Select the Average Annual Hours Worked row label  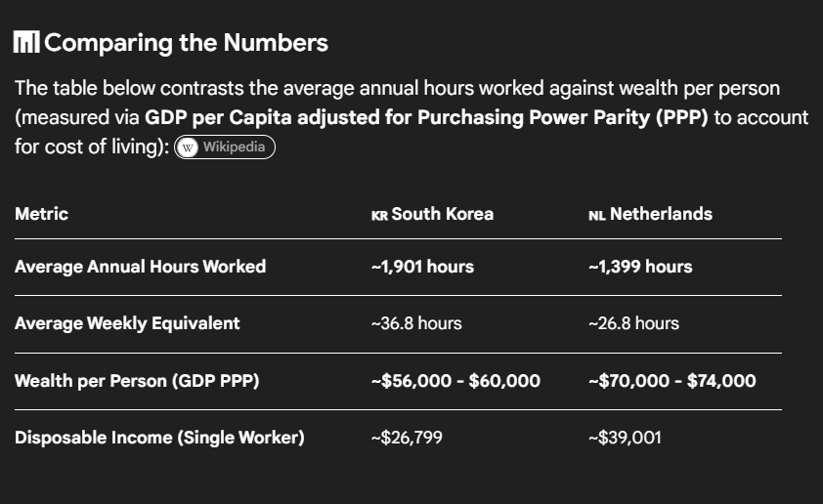(140, 267)
